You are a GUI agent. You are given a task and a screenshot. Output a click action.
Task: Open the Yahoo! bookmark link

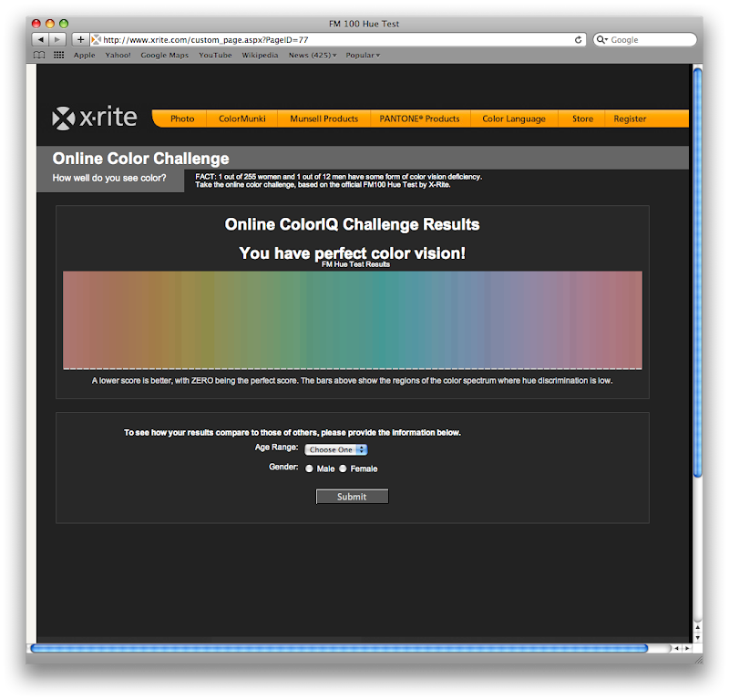118,55
